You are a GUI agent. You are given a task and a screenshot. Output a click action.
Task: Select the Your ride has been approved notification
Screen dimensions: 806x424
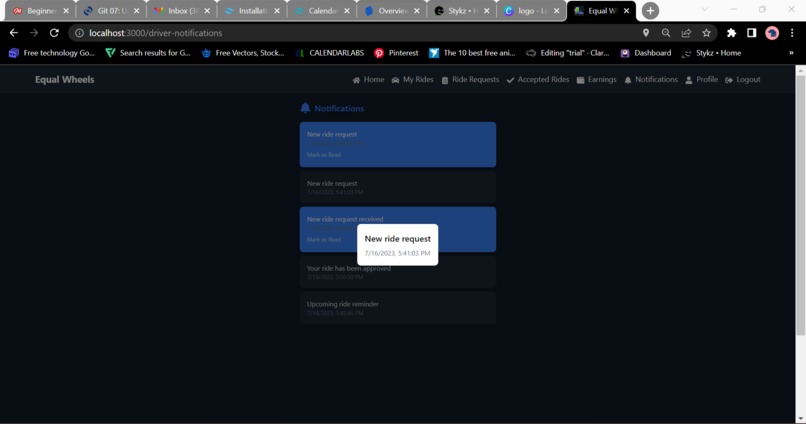398,272
